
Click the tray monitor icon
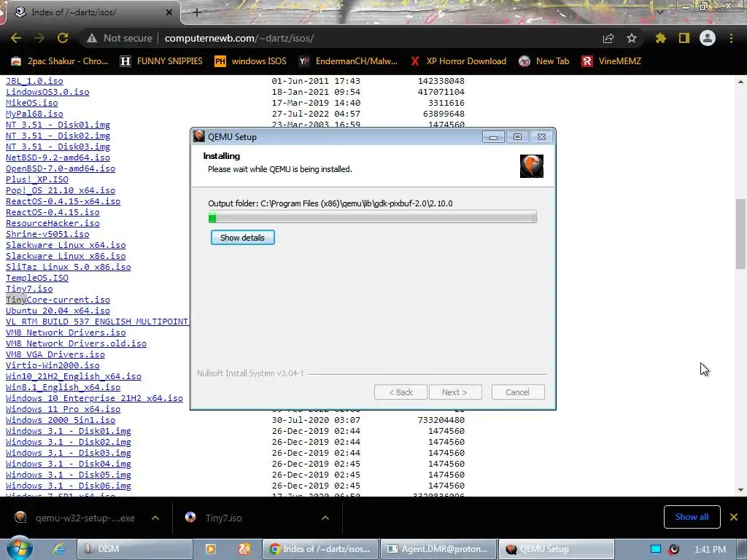[656, 549]
